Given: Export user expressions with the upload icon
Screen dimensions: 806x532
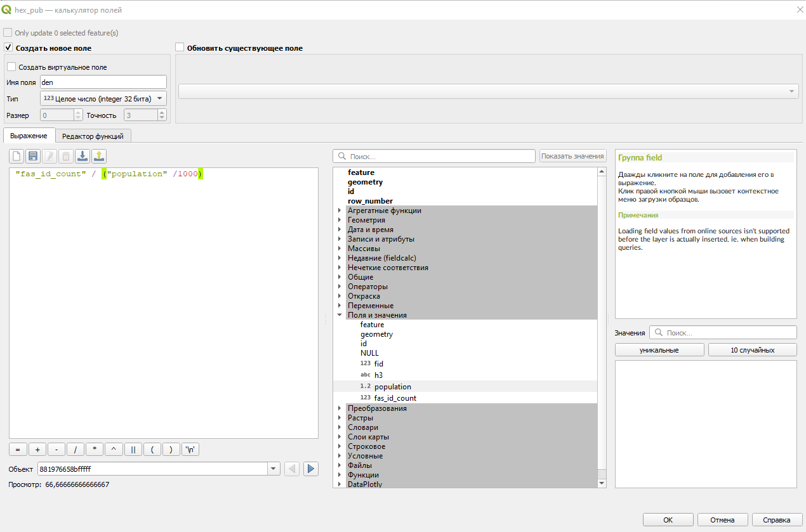Looking at the screenshot, I should pos(98,156).
